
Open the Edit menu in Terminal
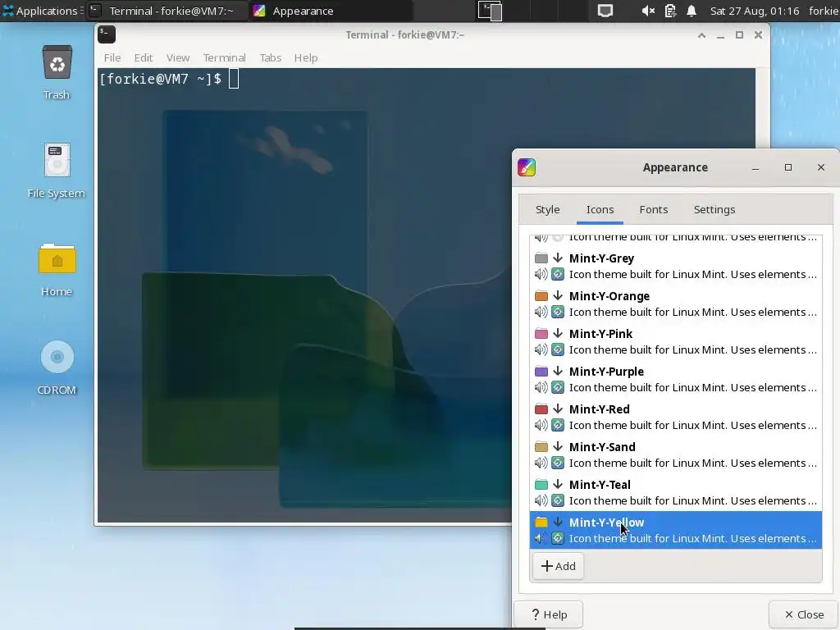143,57
